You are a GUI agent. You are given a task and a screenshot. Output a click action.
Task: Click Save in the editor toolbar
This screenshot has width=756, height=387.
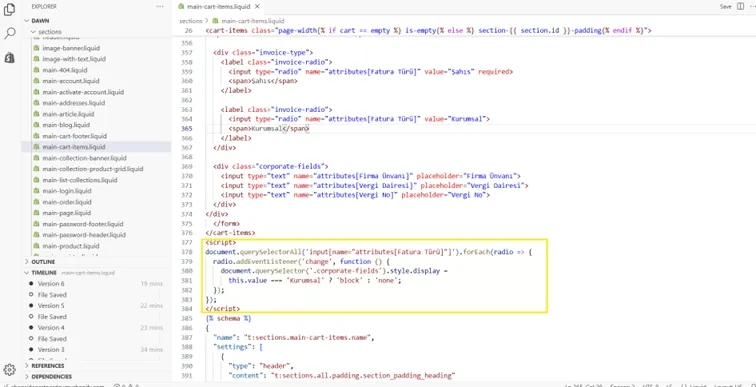(x=726, y=7)
